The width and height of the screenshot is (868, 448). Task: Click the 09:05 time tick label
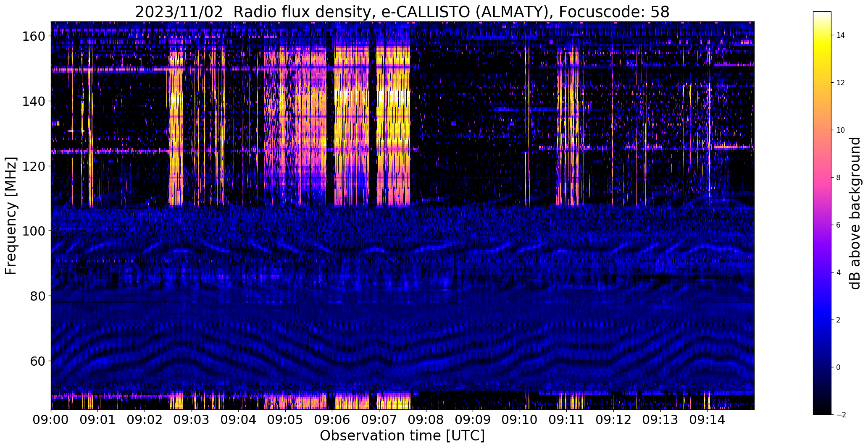pyautogui.click(x=285, y=419)
